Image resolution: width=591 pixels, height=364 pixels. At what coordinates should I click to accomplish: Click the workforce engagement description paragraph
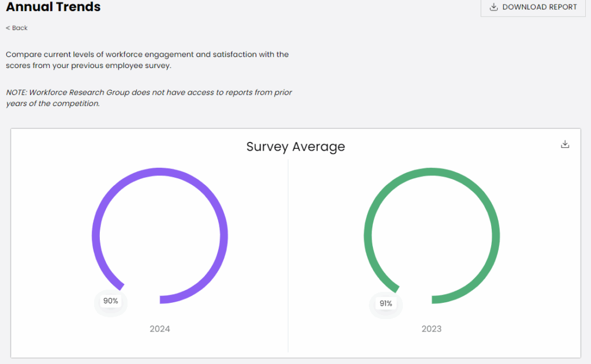pyautogui.click(x=147, y=60)
